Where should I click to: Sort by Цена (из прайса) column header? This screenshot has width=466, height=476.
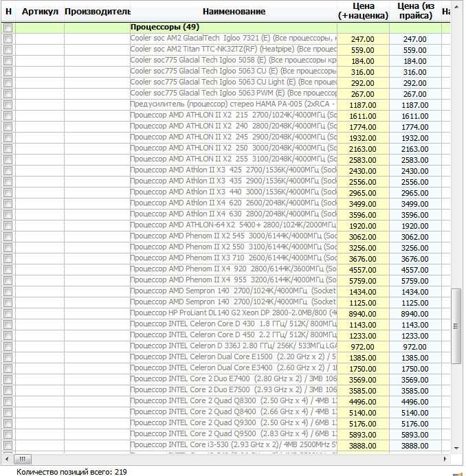coord(415,11)
